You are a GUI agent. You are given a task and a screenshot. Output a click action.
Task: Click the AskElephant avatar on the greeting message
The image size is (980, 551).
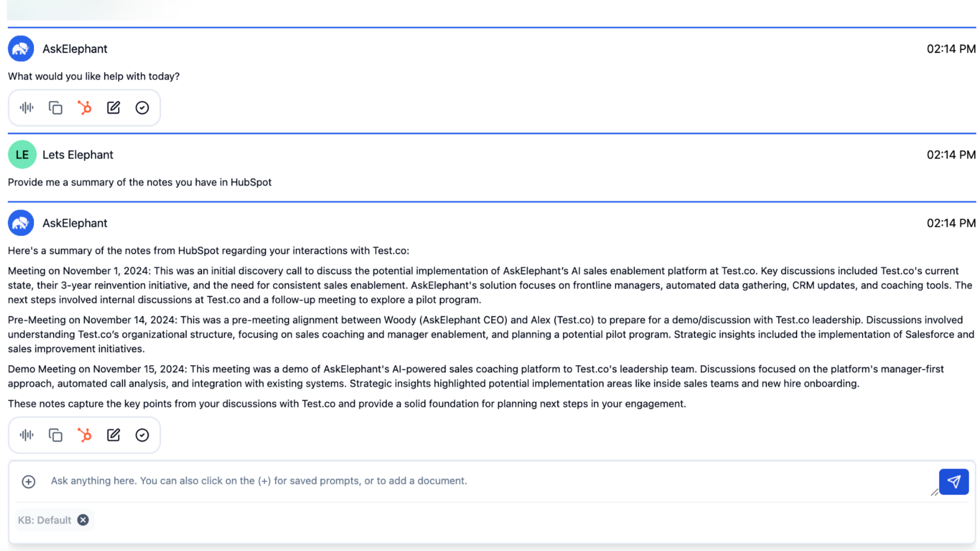click(x=21, y=49)
